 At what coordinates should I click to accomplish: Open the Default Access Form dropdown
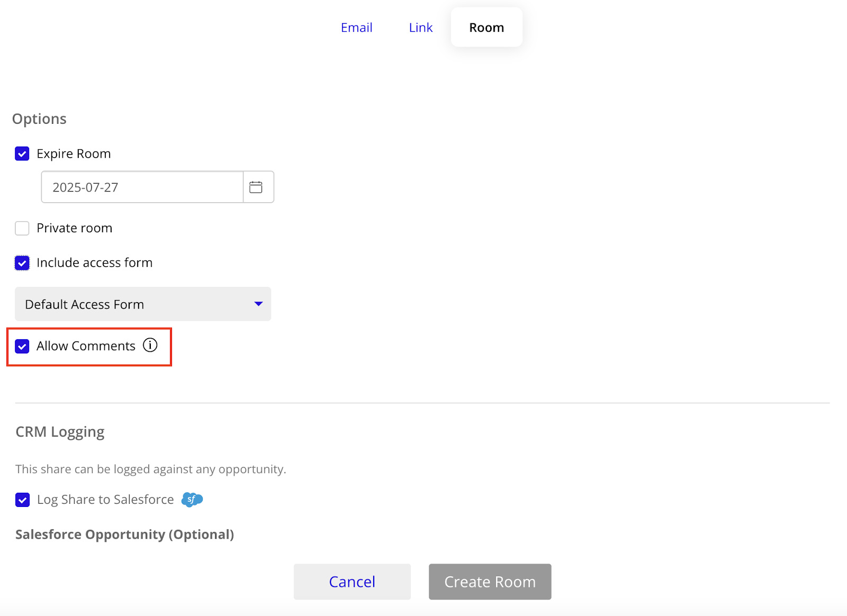[x=143, y=304]
